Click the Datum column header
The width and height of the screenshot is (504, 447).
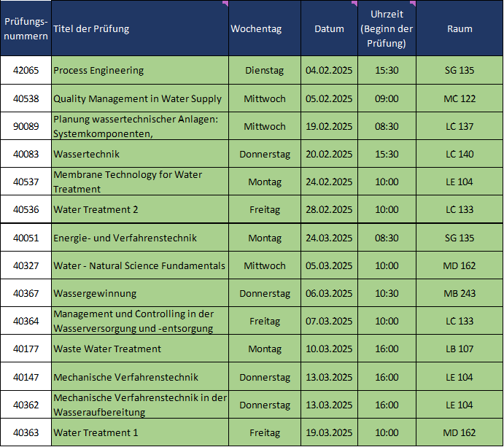pos(329,29)
